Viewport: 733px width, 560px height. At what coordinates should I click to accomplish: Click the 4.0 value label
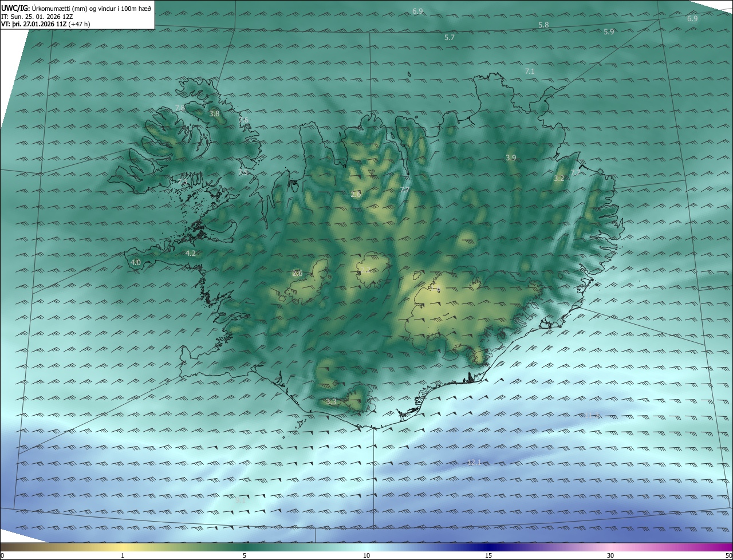[x=136, y=262]
